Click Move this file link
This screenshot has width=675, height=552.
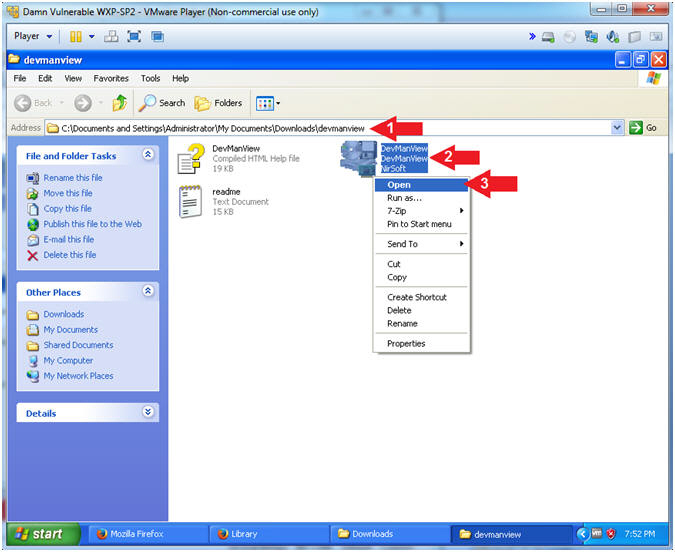pyautogui.click(x=68, y=193)
